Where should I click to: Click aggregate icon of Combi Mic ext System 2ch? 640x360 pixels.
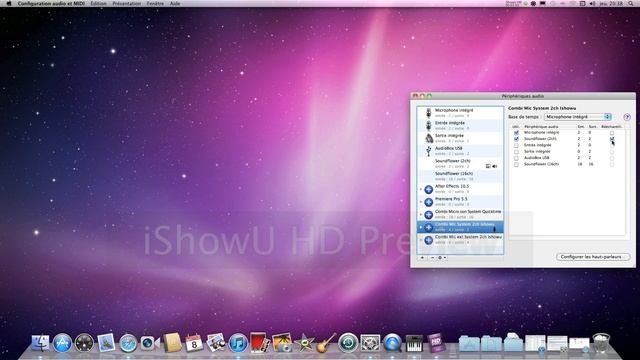429,240
